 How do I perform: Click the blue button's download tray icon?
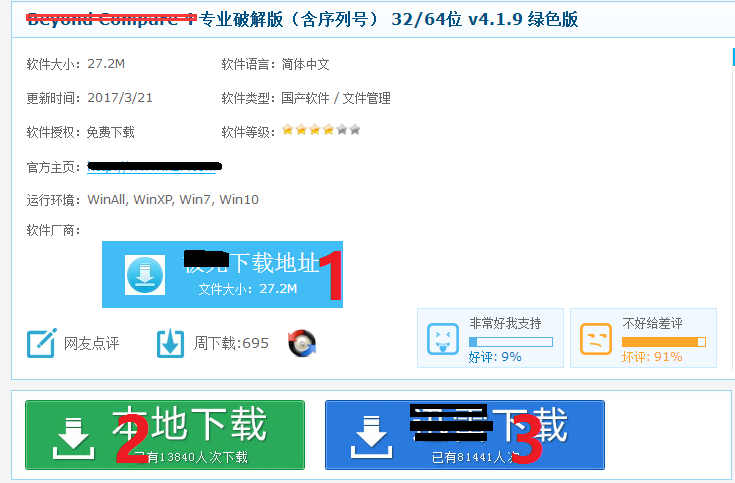(x=372, y=437)
